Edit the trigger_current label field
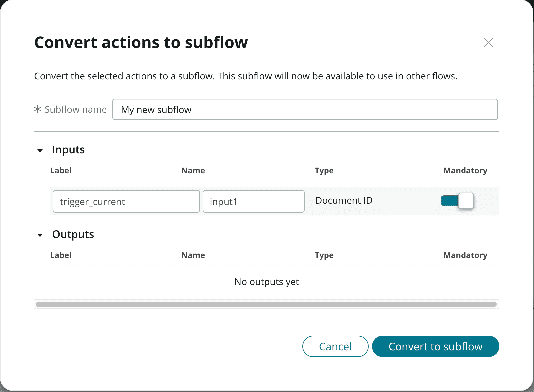 (x=126, y=201)
